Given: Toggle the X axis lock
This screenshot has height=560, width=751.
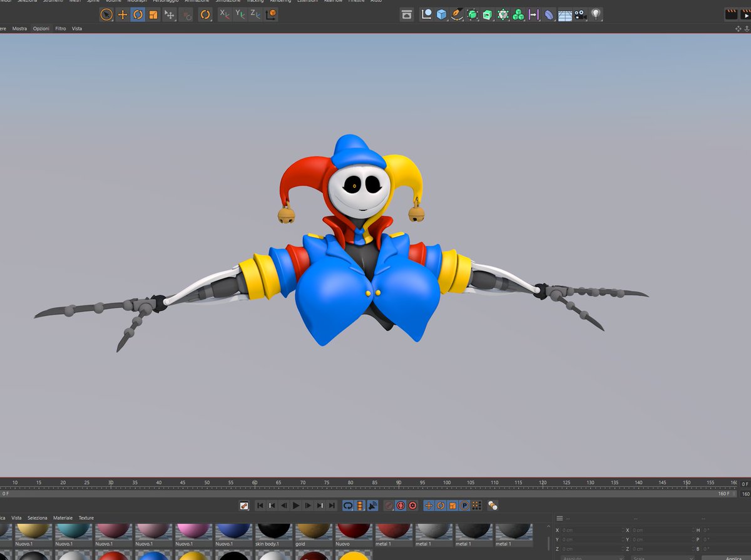Looking at the screenshot, I should tap(225, 14).
